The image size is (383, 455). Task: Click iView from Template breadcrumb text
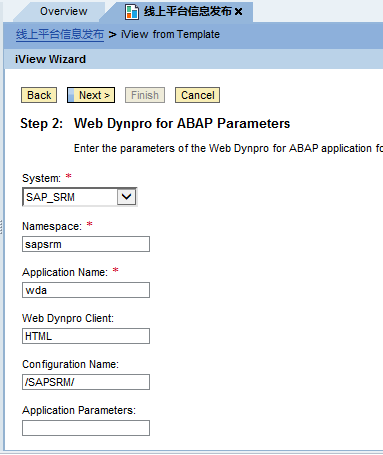170,34
